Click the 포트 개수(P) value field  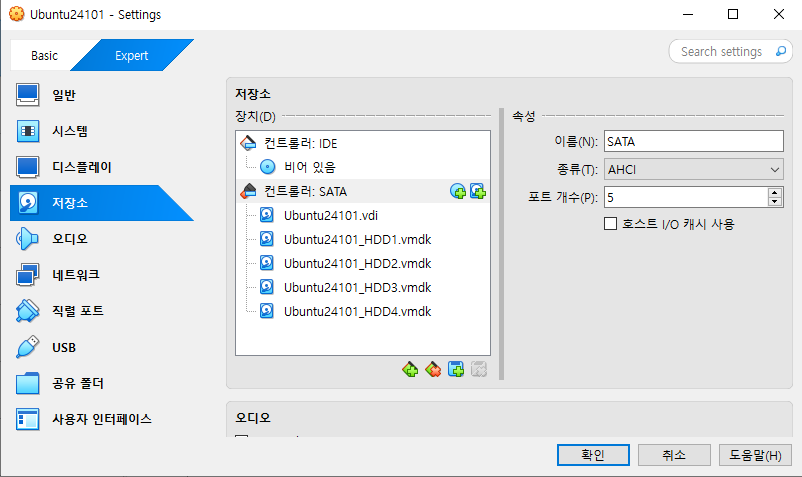[x=686, y=197]
